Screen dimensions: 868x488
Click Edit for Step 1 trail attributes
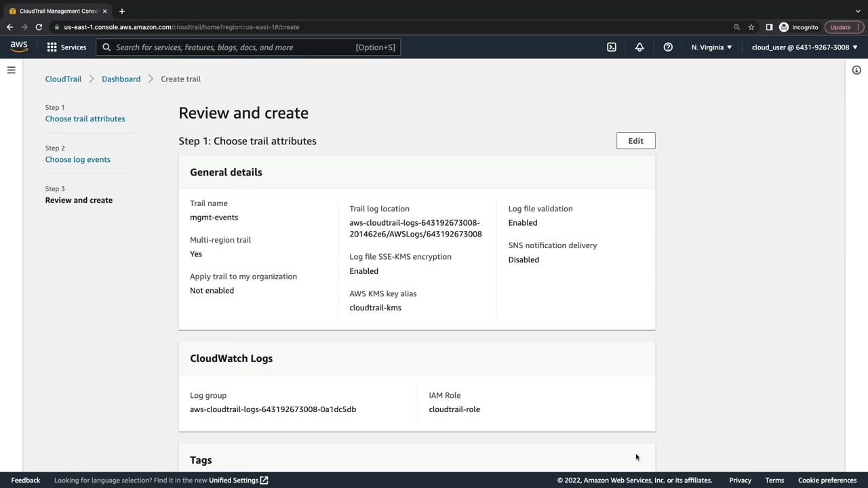coord(635,141)
